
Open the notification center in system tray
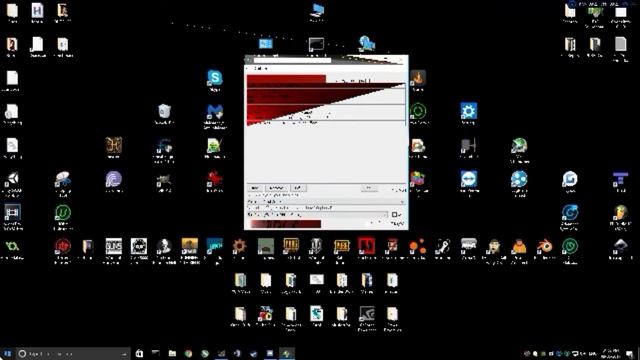click(630, 353)
